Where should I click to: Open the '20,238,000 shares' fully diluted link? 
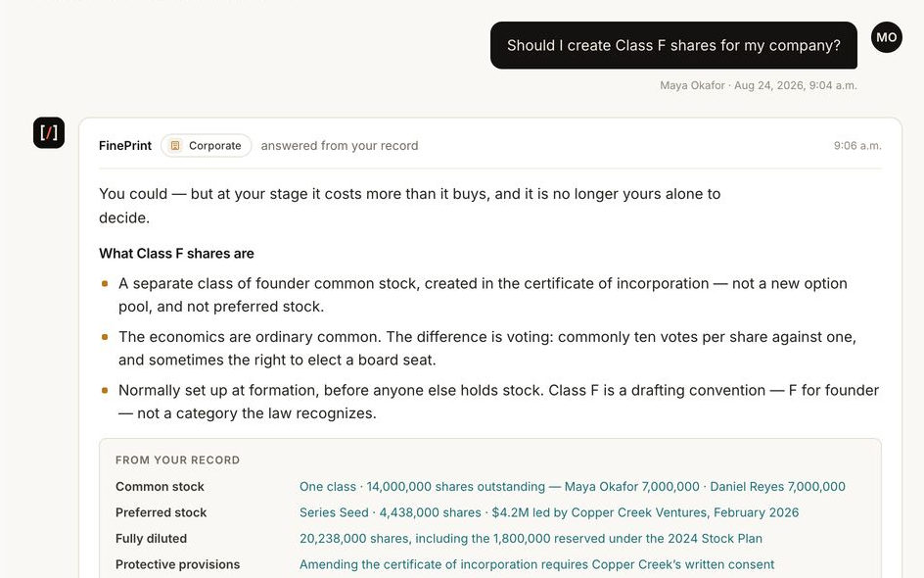(531, 539)
